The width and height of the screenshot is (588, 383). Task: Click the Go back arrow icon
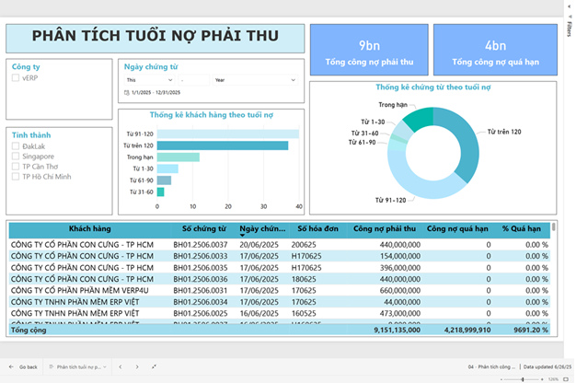(11, 366)
